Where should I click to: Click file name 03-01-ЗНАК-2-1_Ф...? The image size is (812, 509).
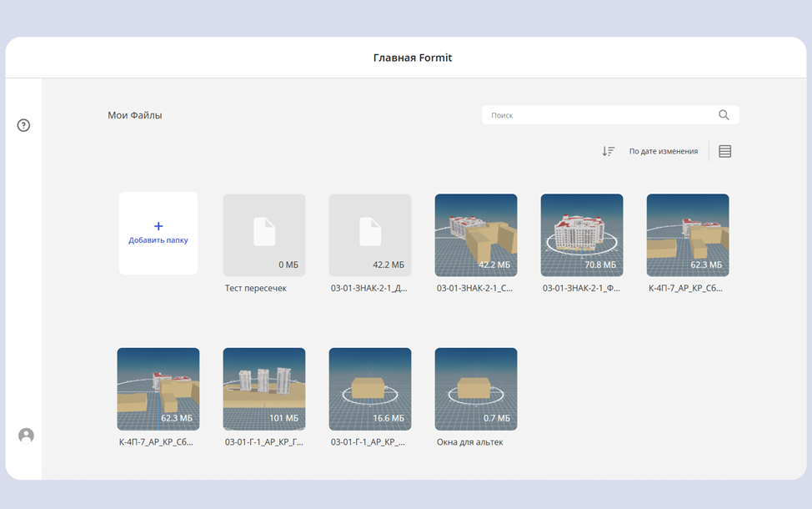tap(581, 288)
